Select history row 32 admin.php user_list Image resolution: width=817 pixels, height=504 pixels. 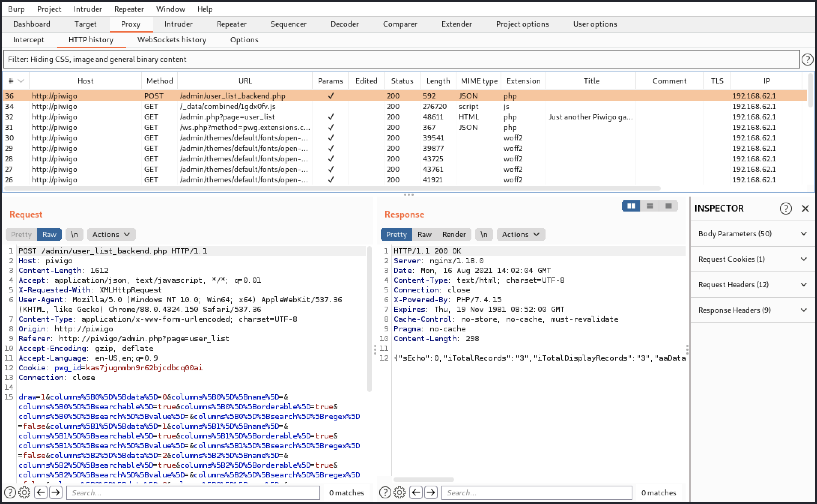point(404,117)
